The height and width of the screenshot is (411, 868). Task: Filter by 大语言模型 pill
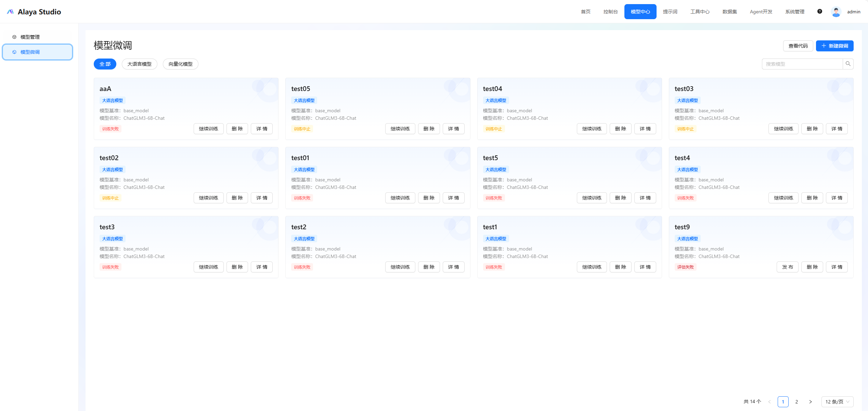point(139,64)
